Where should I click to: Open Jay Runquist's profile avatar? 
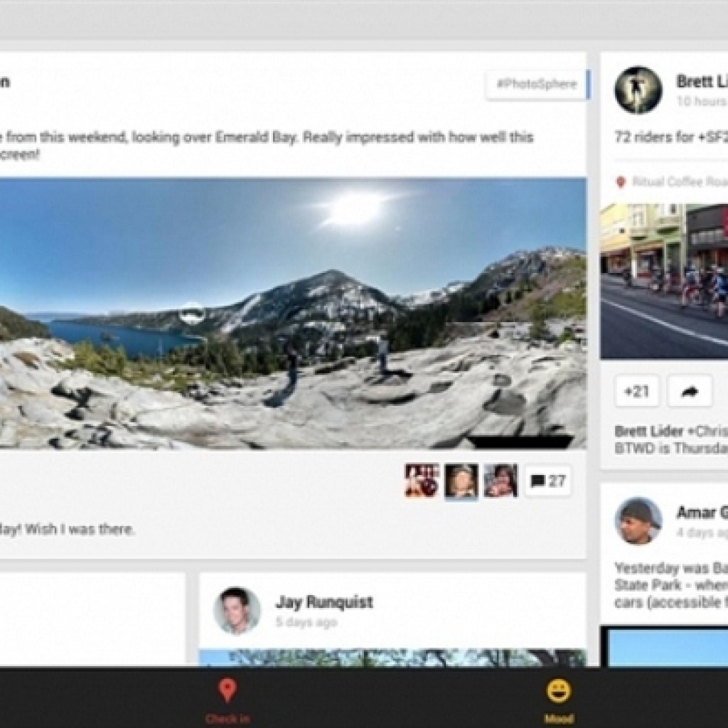pyautogui.click(x=237, y=611)
